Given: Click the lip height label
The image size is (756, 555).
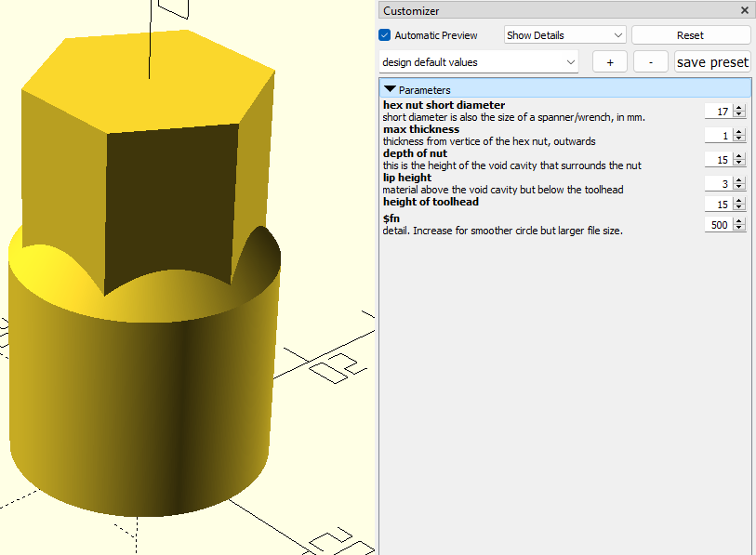Looking at the screenshot, I should coord(407,178).
